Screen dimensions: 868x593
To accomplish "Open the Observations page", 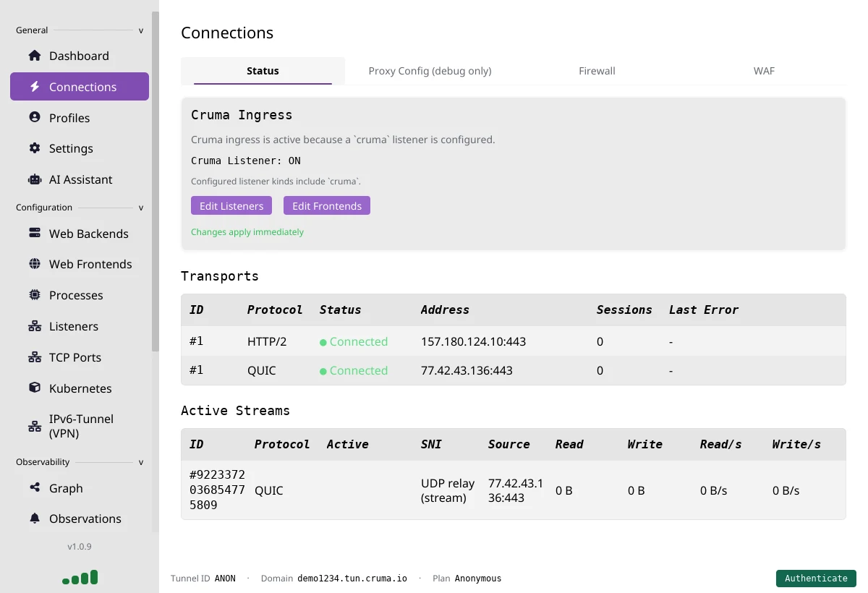I will [80, 519].
